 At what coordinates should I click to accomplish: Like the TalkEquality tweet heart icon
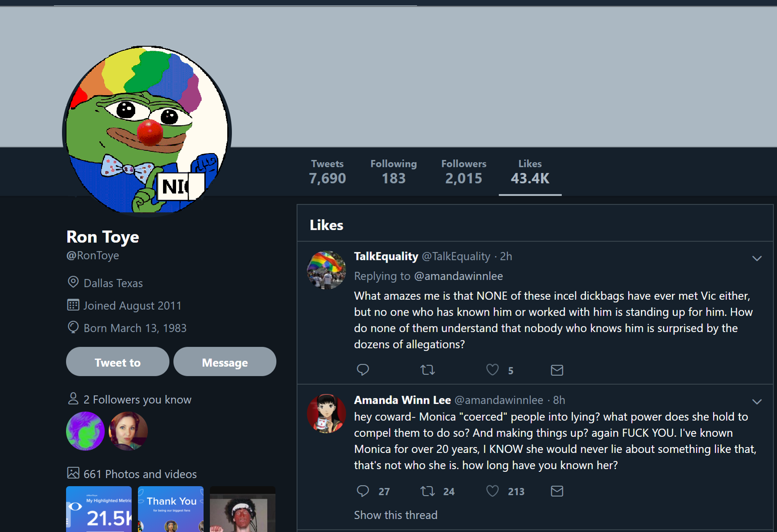492,370
